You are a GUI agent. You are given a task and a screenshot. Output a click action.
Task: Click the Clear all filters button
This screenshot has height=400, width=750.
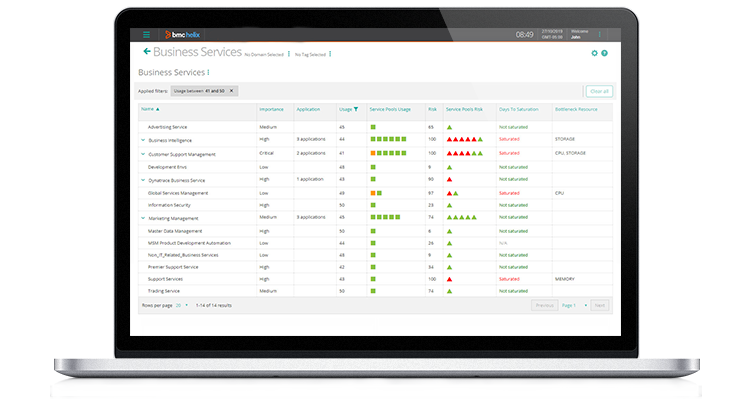click(x=598, y=90)
